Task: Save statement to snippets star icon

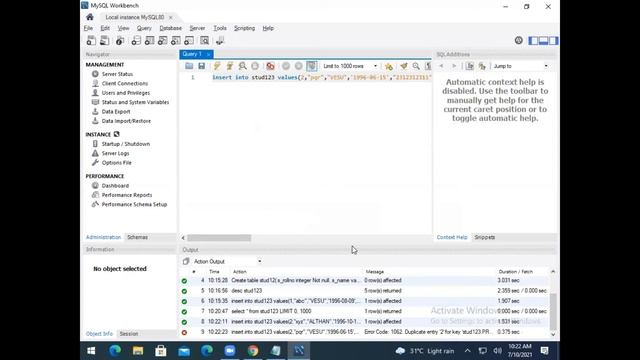Action: click(389, 66)
